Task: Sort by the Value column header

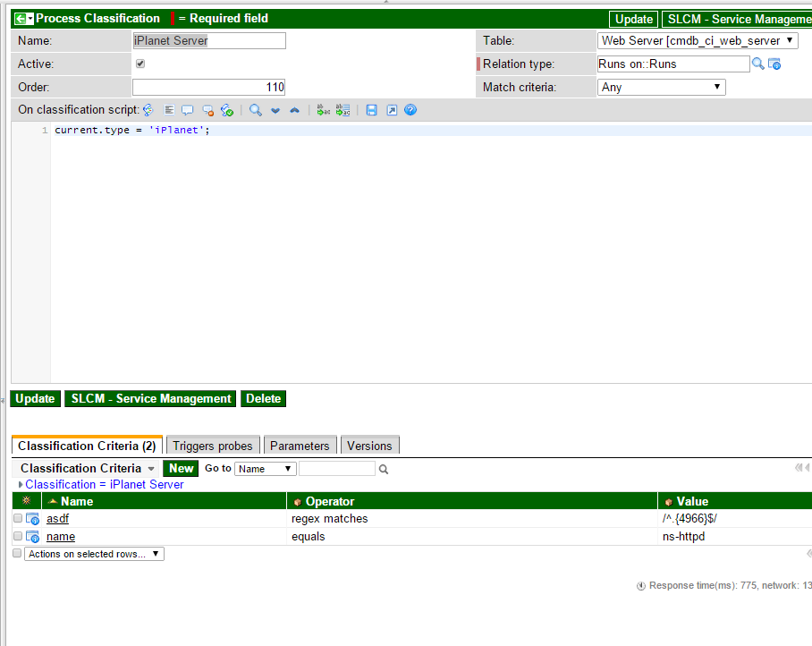Action: (692, 501)
